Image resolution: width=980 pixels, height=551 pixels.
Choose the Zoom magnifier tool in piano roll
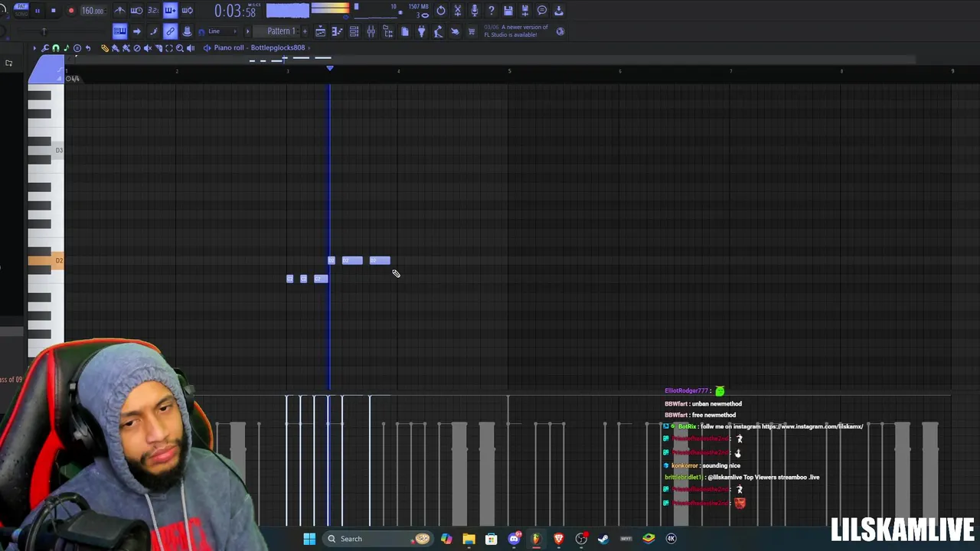[180, 47]
